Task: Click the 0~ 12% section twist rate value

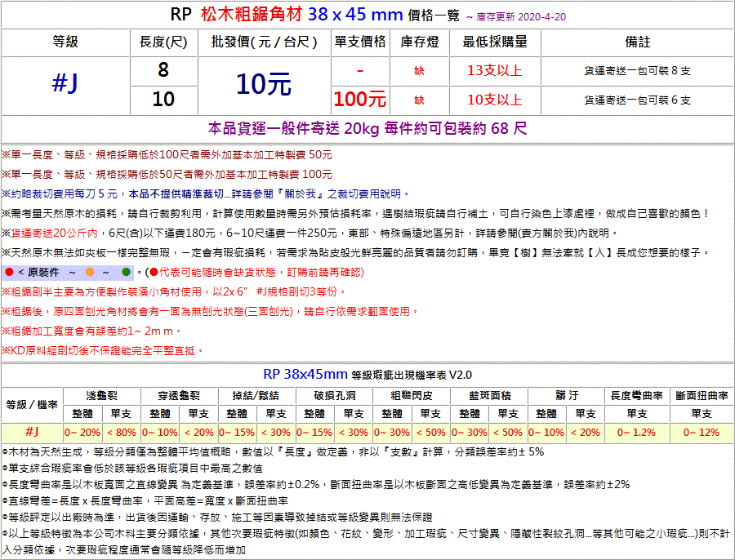Action: pyautogui.click(x=702, y=433)
